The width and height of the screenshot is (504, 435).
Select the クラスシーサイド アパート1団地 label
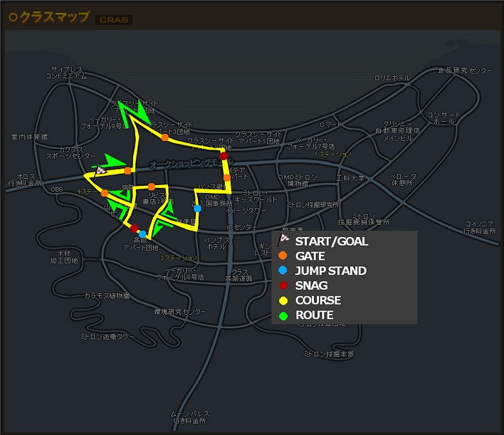(x=259, y=137)
